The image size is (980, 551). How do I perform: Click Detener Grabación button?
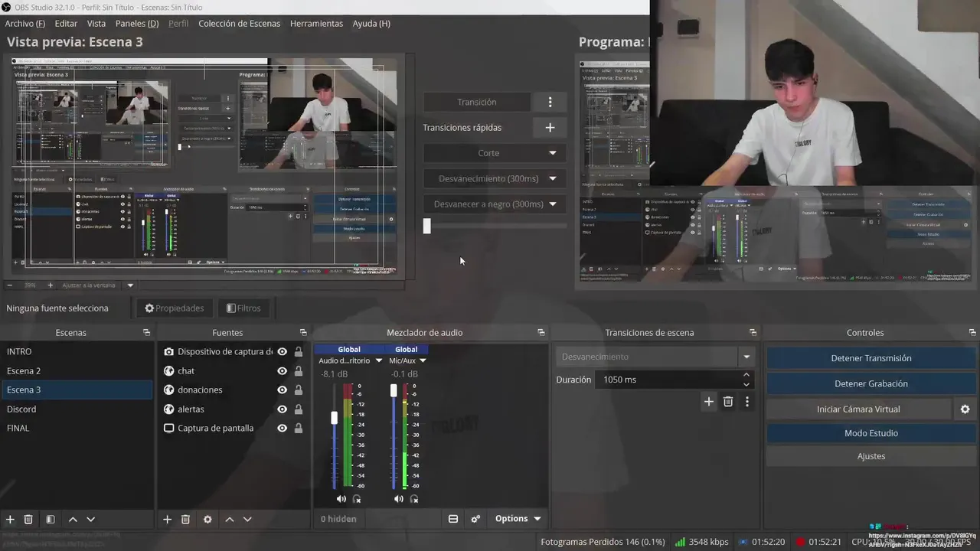tap(871, 384)
